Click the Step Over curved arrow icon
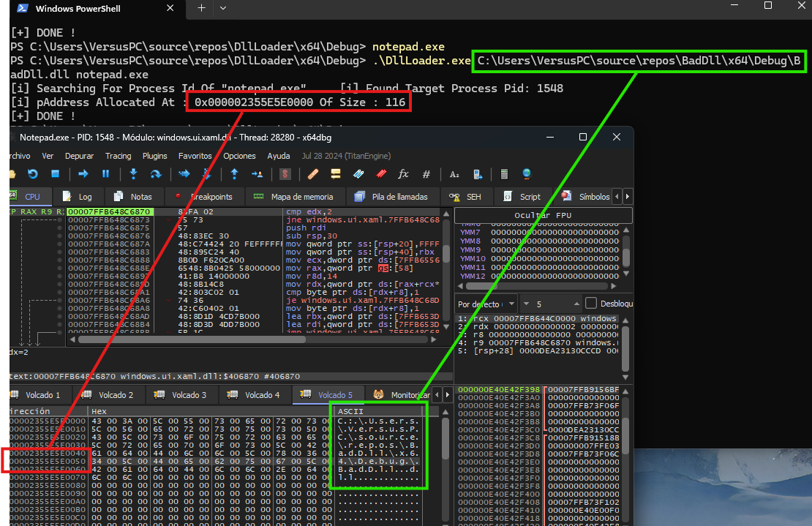Screen dimensions: 812x526 pyautogui.click(x=156, y=174)
